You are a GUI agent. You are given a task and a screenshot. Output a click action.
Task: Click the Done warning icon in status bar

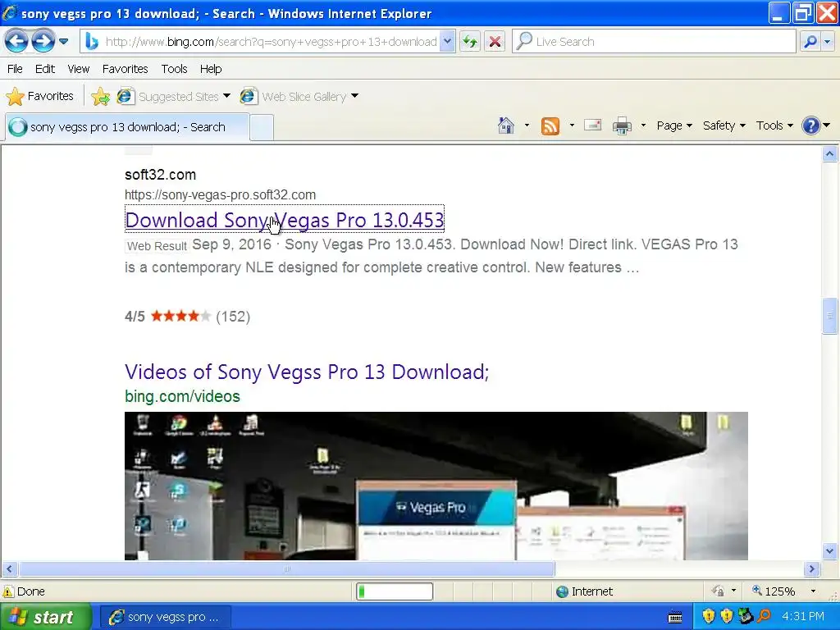[x=8, y=591]
